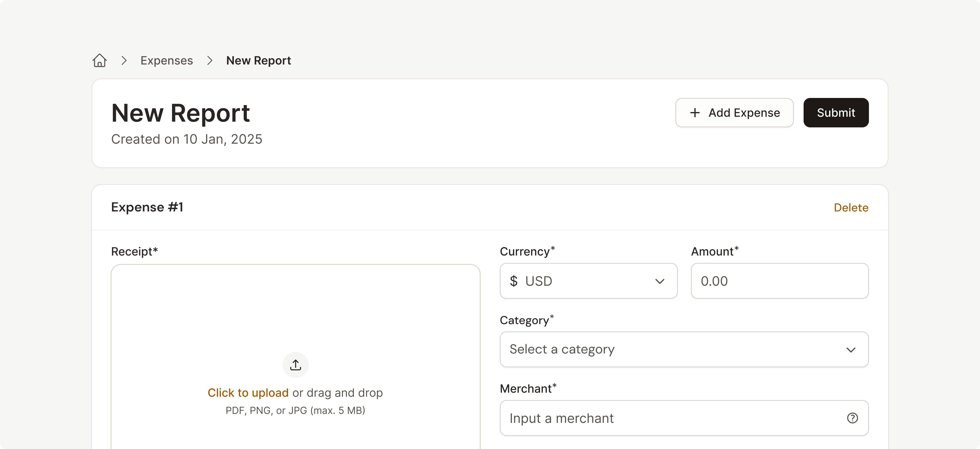
Task: Click the receipt drag and drop area
Action: coord(295,312)
